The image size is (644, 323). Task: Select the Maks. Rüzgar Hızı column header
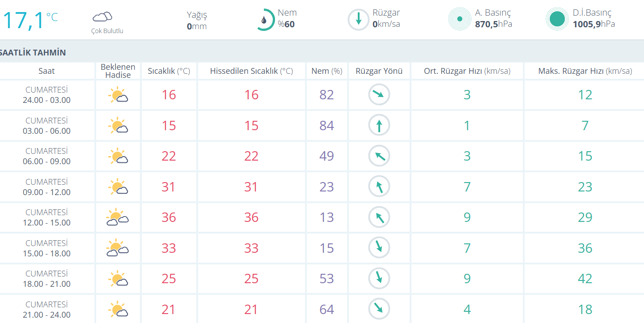(x=585, y=71)
